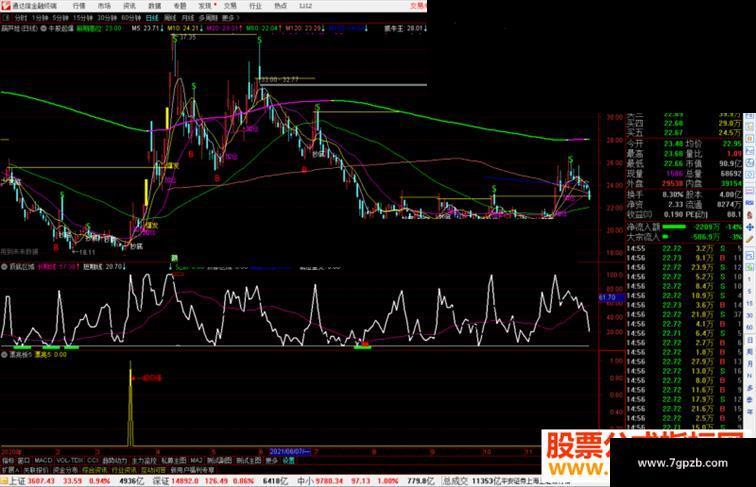Switch chart to 60分钟 period
This screenshot has width=756, height=487.
pos(131,18)
